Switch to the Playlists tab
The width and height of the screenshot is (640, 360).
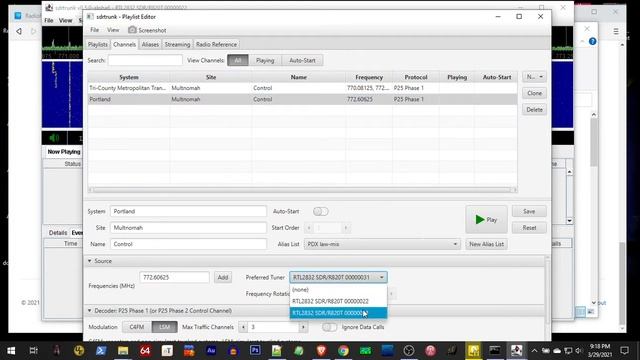[98, 44]
